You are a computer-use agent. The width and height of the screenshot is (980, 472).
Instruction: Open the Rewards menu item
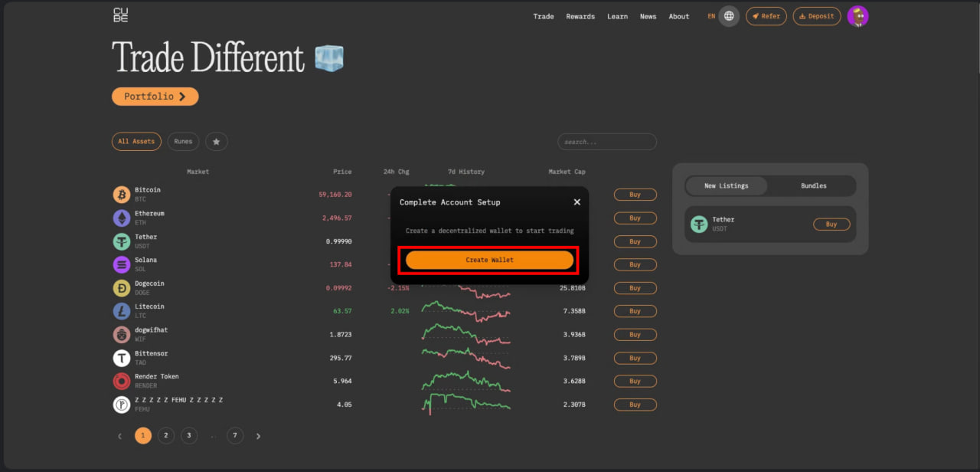(581, 16)
